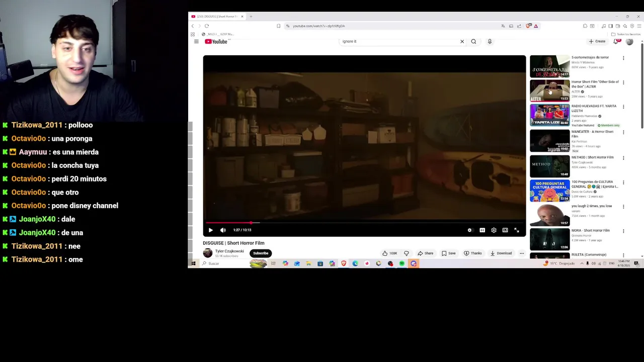Seek on the red video progress bar
Screen dimensions: 644x362
pyautogui.click(x=364, y=222)
